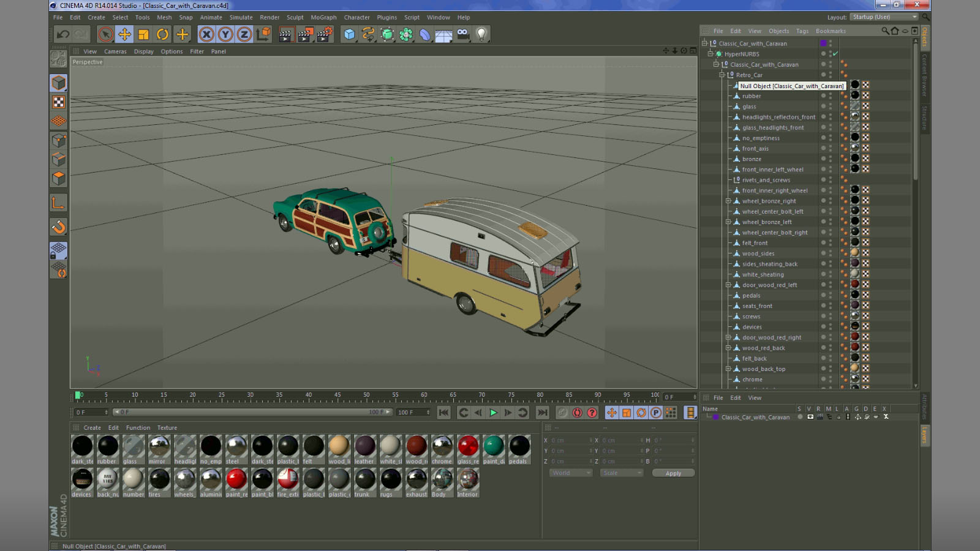Toggle HyperNURBS enable checkmark
980x551 pixels.
pos(835,54)
